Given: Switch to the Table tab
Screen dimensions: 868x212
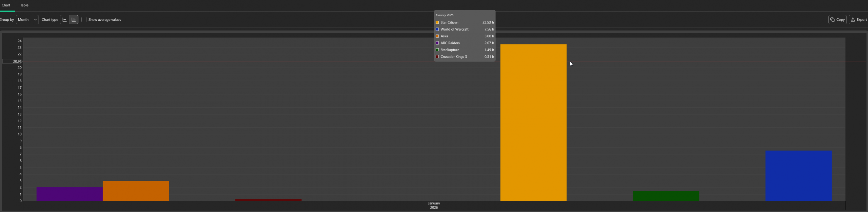Looking at the screenshot, I should [x=24, y=5].
